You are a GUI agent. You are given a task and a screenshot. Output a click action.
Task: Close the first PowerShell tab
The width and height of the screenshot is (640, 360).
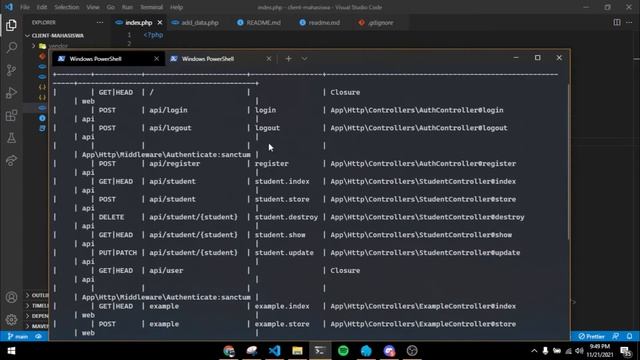(156, 59)
